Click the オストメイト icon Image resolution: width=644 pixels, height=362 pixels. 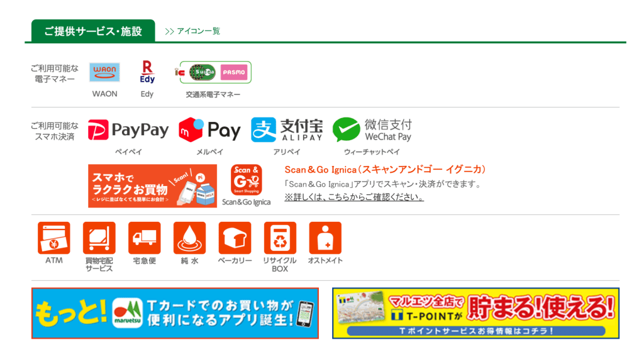click(x=325, y=238)
